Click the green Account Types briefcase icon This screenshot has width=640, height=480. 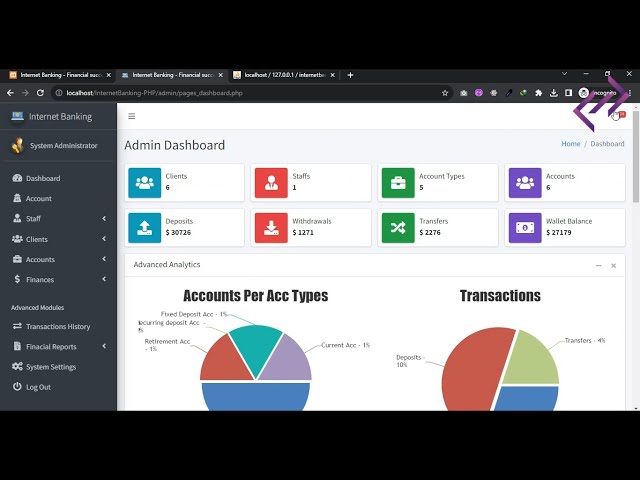click(x=398, y=183)
